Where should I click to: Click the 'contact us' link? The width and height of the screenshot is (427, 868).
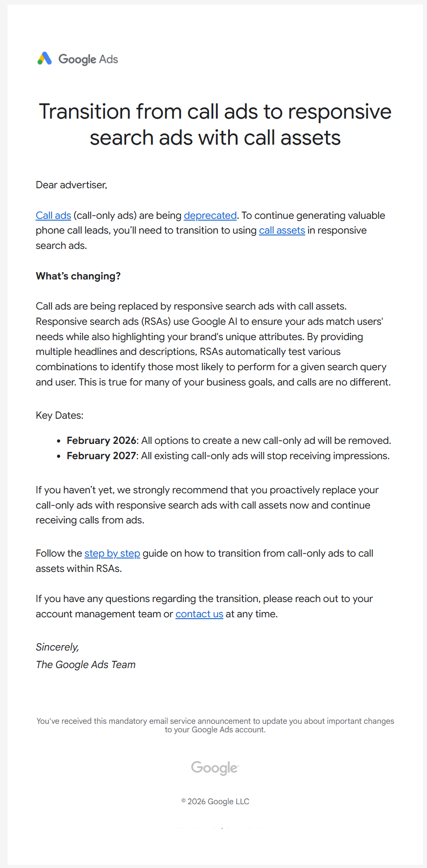(199, 614)
